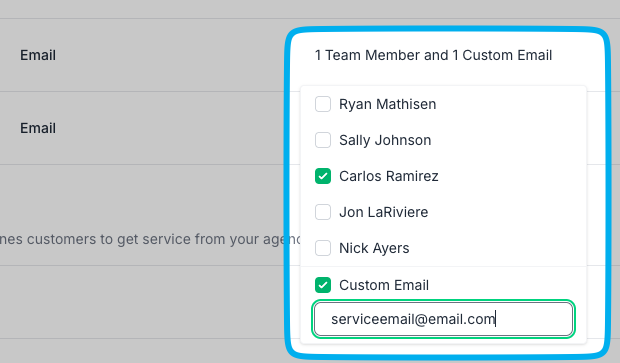Viewport: 620px width, 363px height.
Task: Choose the Sally Johnson name text
Action: (x=385, y=140)
